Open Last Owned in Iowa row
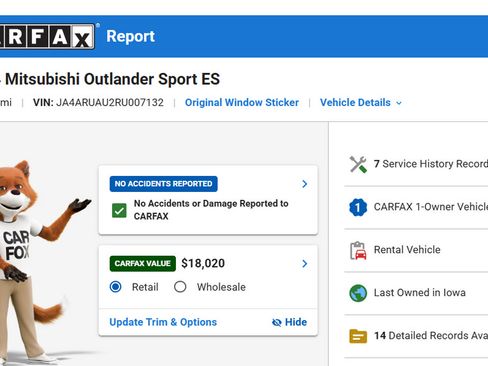The height and width of the screenshot is (366, 488). point(416,293)
